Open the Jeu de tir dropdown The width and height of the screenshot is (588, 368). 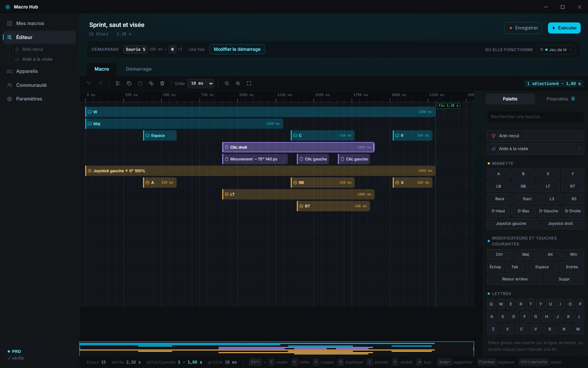click(556, 50)
